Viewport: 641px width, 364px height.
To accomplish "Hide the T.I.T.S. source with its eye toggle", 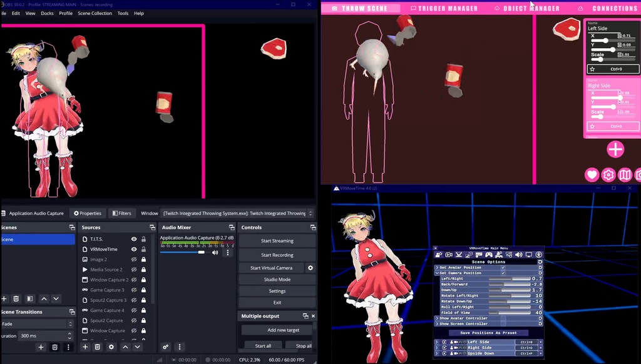I will pyautogui.click(x=133, y=238).
